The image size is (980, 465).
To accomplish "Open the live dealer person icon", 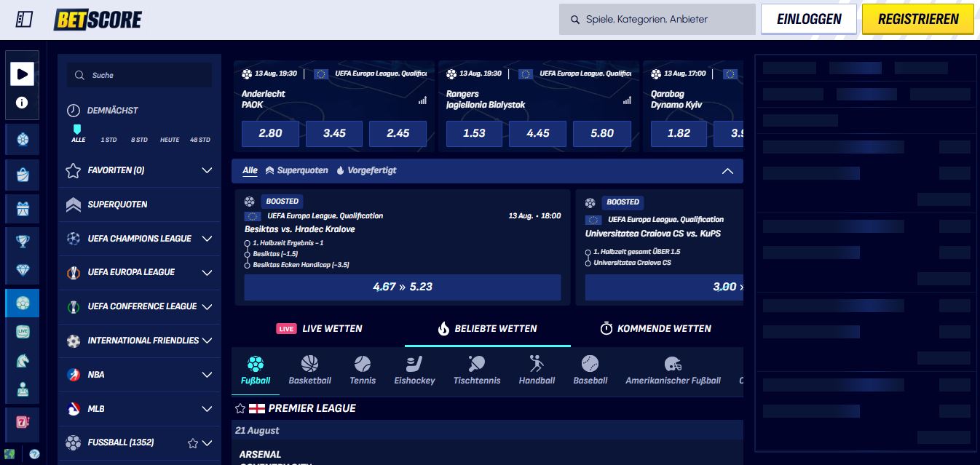I will coord(22,389).
